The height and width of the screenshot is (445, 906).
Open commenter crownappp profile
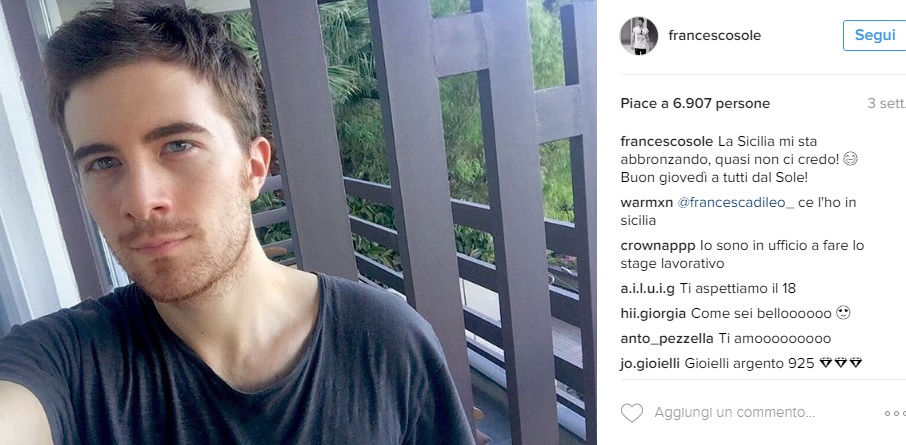658,246
